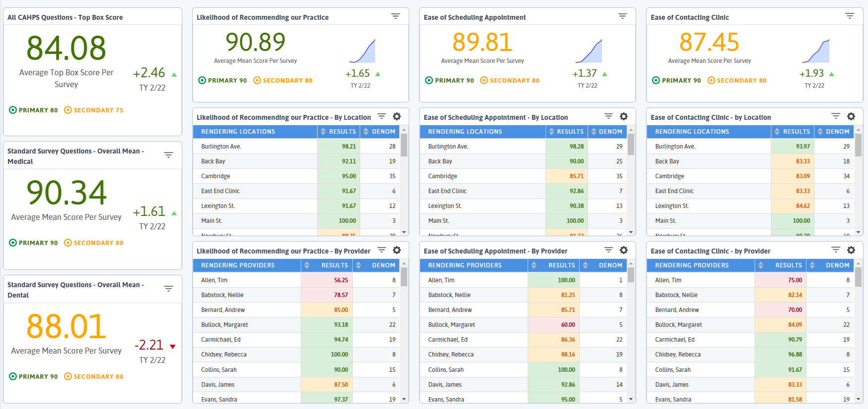Open filter menu on Ease of Scheduling Appointment card
This screenshot has height=409, width=868.
[622, 16]
